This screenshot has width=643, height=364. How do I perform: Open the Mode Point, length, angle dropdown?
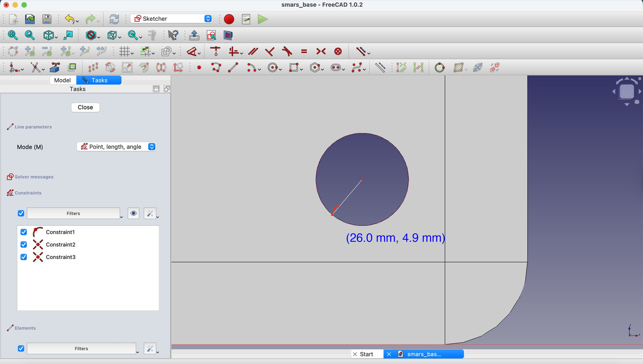click(x=117, y=147)
